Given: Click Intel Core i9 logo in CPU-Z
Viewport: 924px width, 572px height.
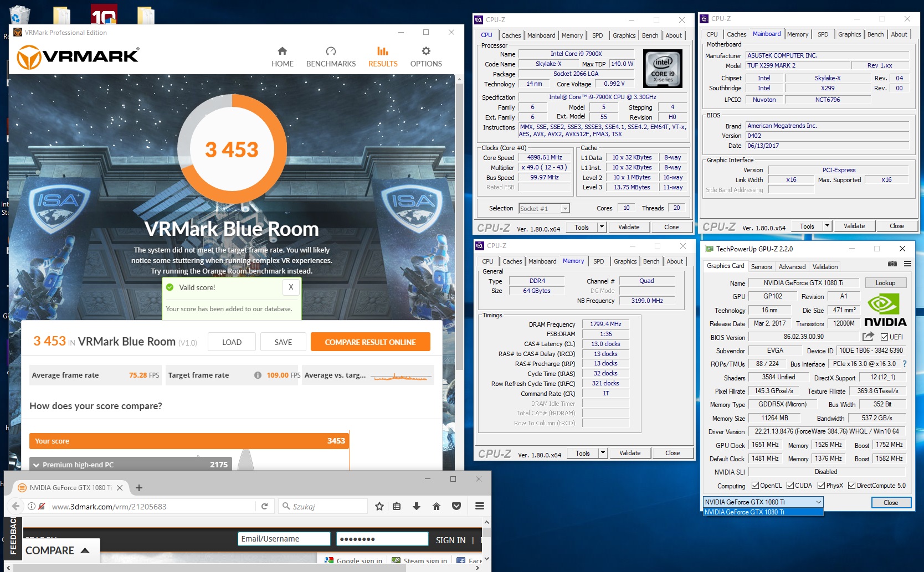Looking at the screenshot, I should click(x=663, y=69).
